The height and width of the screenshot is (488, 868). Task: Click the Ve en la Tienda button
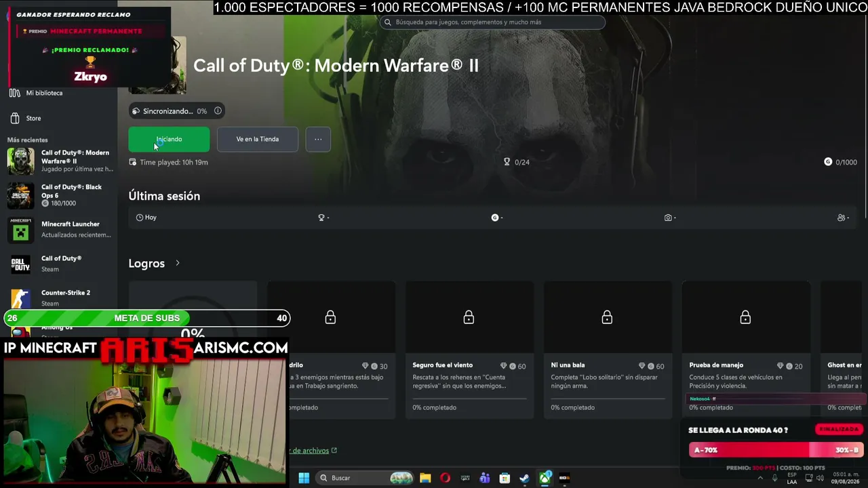(x=257, y=139)
